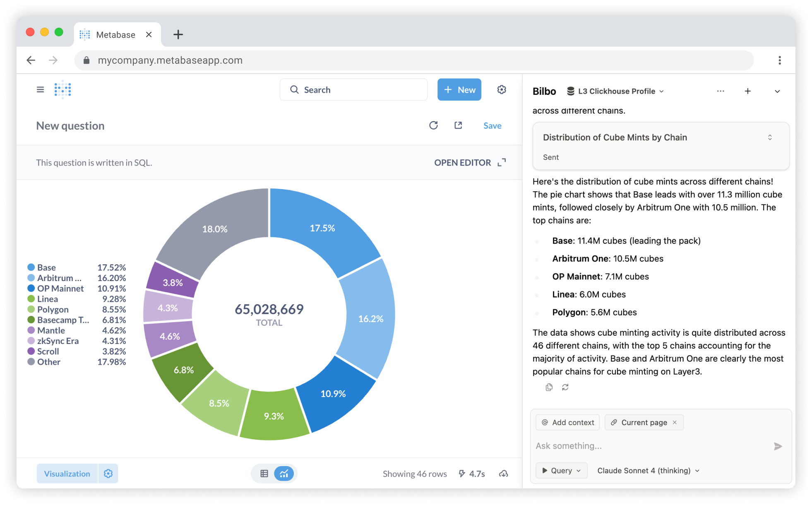Click the Current page context chip
Screen dimensions: 812x505
pyautogui.click(x=644, y=422)
